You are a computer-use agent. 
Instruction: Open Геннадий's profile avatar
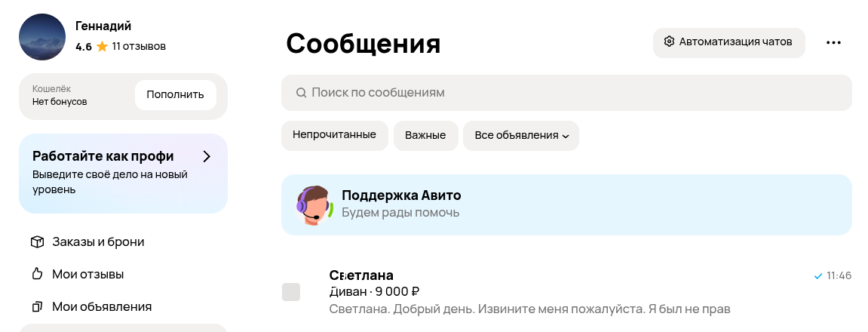tap(42, 37)
